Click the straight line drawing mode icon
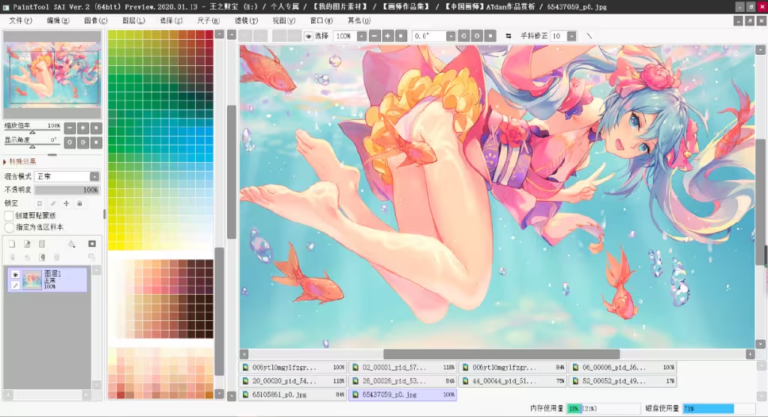This screenshot has width=768, height=417. pos(589,35)
